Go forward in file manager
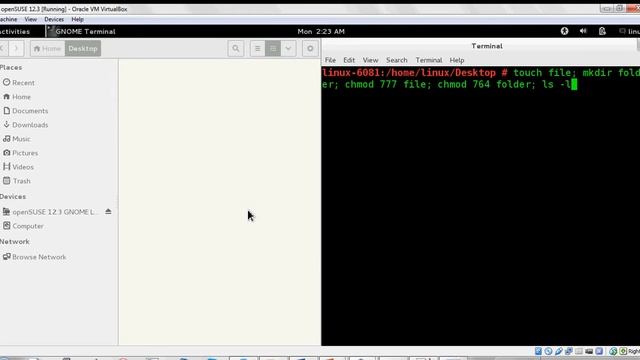Image resolution: width=640 pixels, height=360 pixels. (x=16, y=49)
